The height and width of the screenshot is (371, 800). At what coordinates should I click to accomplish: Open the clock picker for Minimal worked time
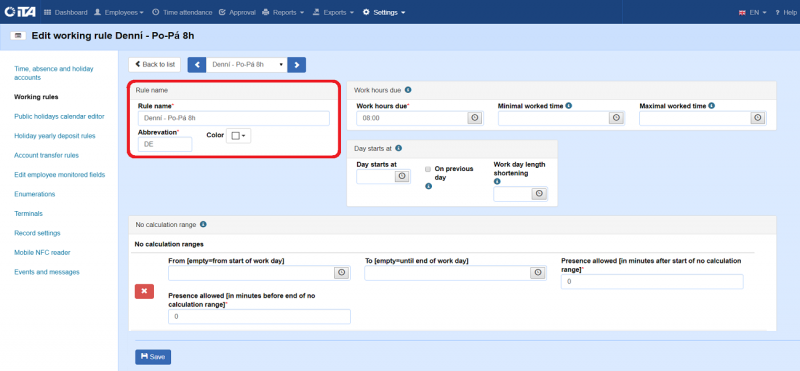coord(616,118)
